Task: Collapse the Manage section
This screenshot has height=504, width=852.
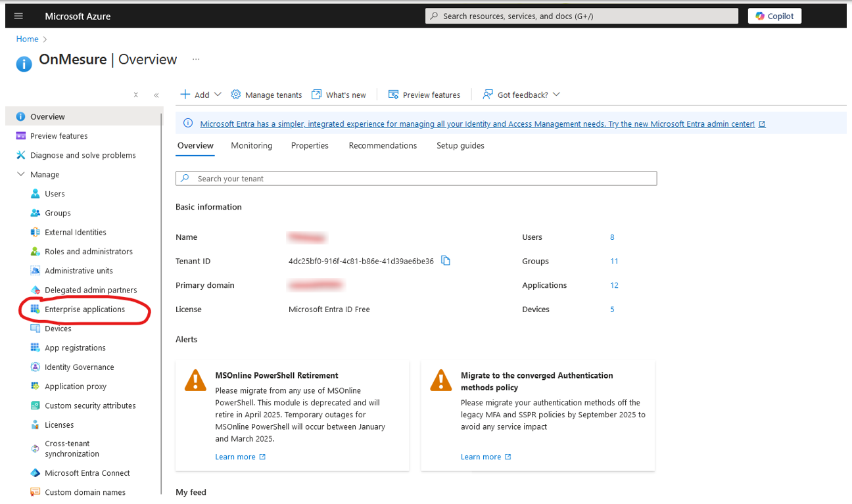Action: pyautogui.click(x=20, y=174)
